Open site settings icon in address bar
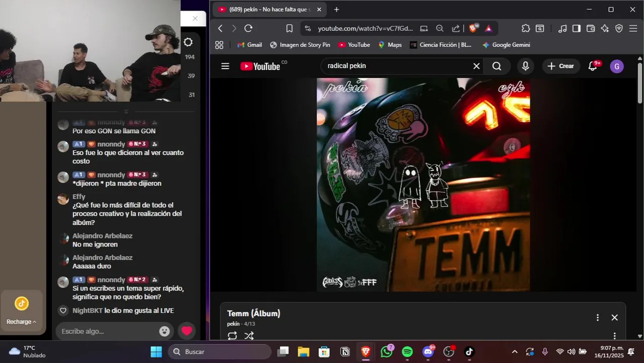The height and width of the screenshot is (363, 644). pyautogui.click(x=308, y=29)
